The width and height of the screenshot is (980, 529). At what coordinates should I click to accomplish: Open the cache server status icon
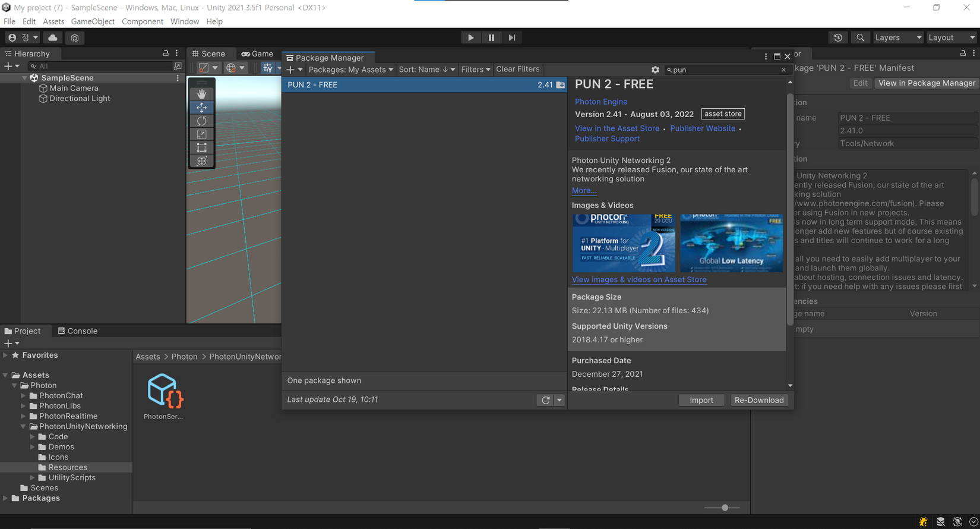click(x=940, y=522)
